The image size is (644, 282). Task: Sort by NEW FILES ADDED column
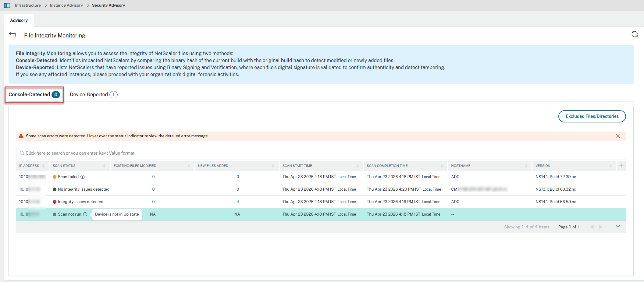(273, 166)
